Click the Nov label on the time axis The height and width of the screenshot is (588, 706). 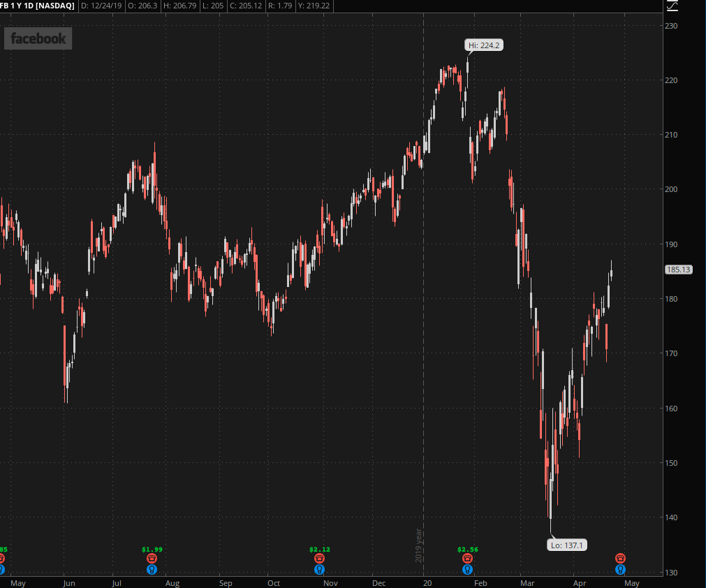click(x=331, y=582)
